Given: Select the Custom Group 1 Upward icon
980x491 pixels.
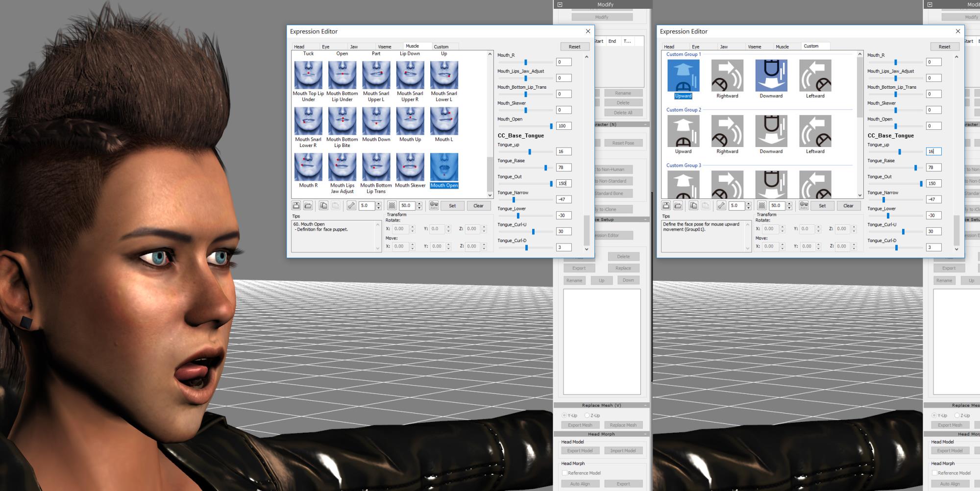Looking at the screenshot, I should pyautogui.click(x=683, y=75).
